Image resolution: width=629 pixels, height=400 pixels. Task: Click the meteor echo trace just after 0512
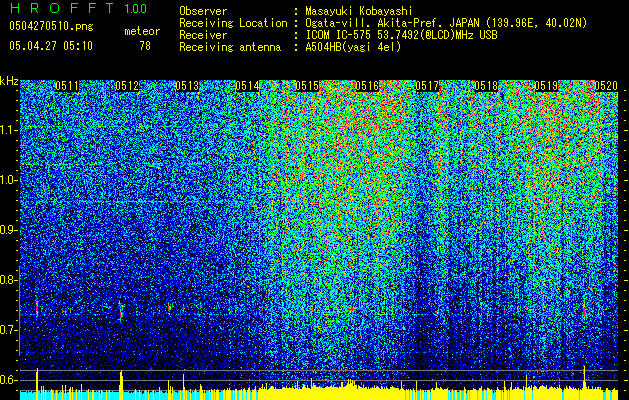pyautogui.click(x=121, y=310)
